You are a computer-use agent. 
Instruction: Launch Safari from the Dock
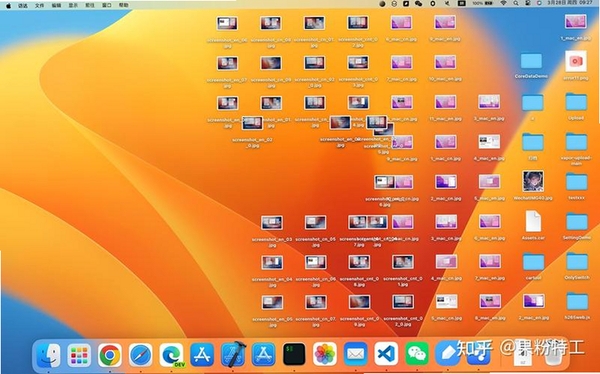tap(140, 355)
